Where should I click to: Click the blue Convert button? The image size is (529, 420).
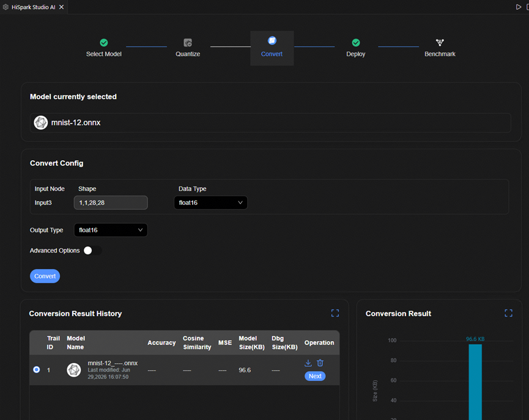(45, 276)
